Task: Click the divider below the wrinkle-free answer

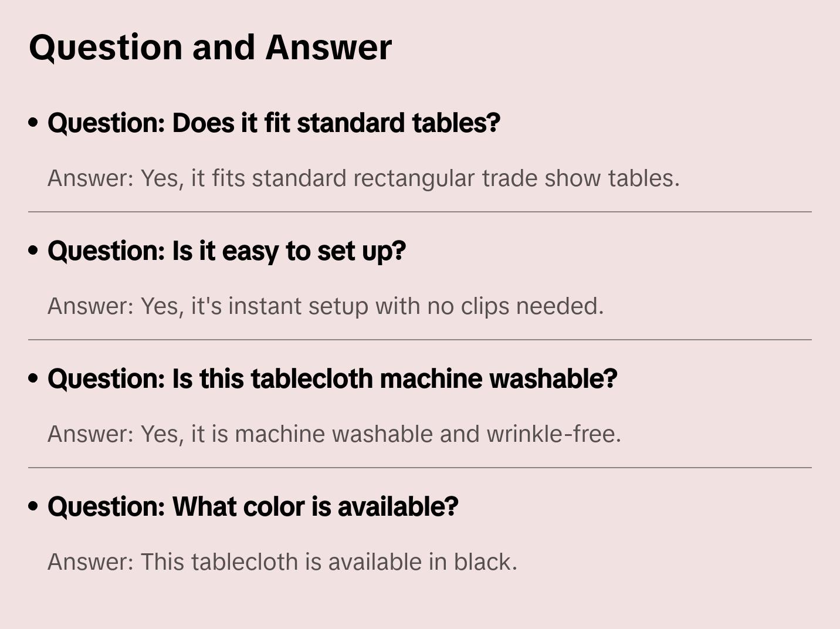Action: (420, 468)
